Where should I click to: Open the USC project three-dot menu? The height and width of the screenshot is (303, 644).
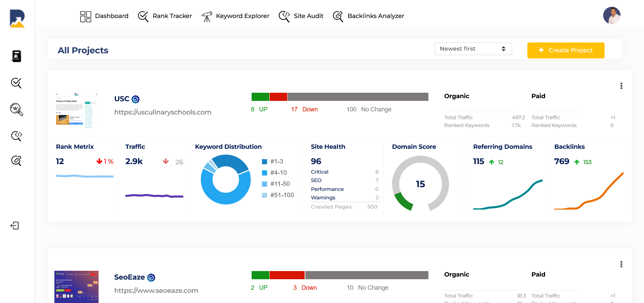[621, 86]
